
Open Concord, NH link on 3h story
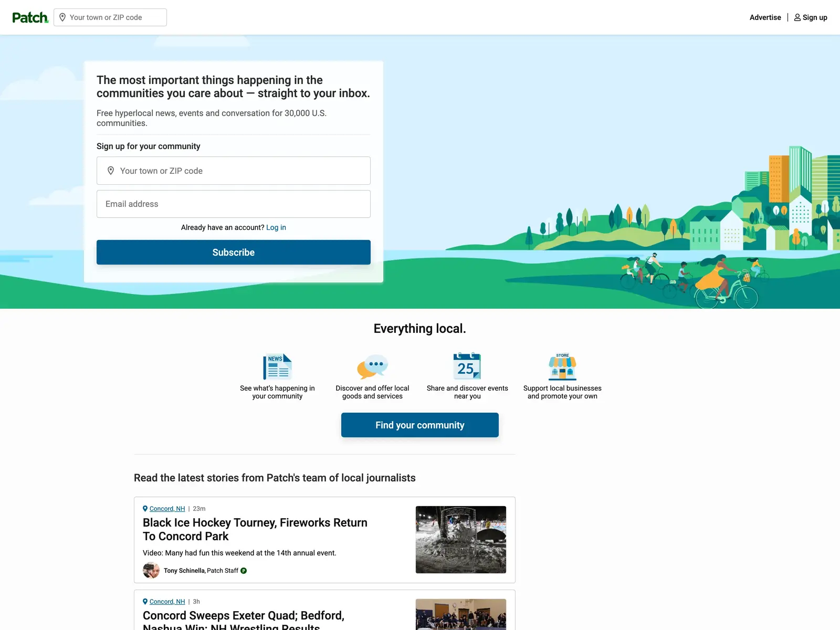coord(167,602)
